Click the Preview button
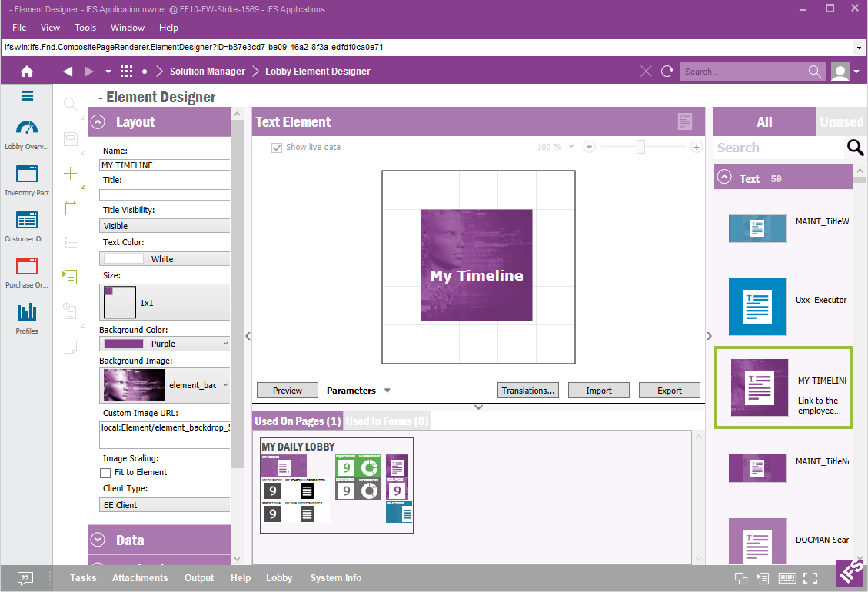The width and height of the screenshot is (868, 592). pyautogui.click(x=288, y=391)
